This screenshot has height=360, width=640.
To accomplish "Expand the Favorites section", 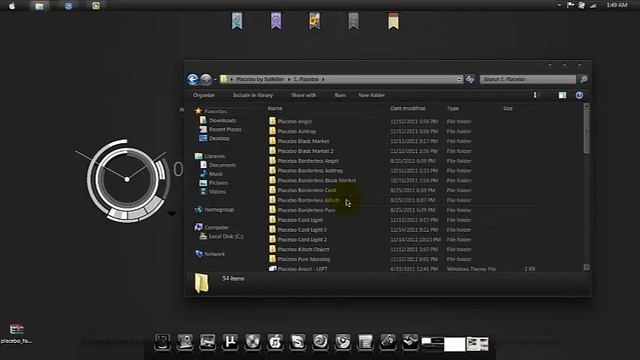I will [x=216, y=111].
